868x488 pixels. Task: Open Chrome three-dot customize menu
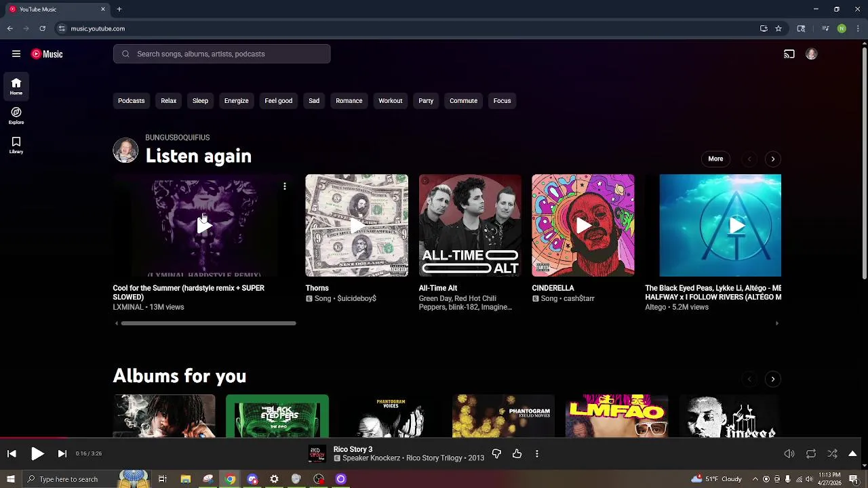[858, 28]
